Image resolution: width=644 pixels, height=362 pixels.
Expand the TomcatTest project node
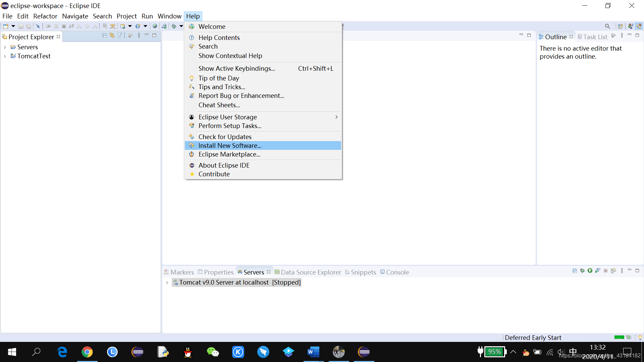[x=5, y=56]
